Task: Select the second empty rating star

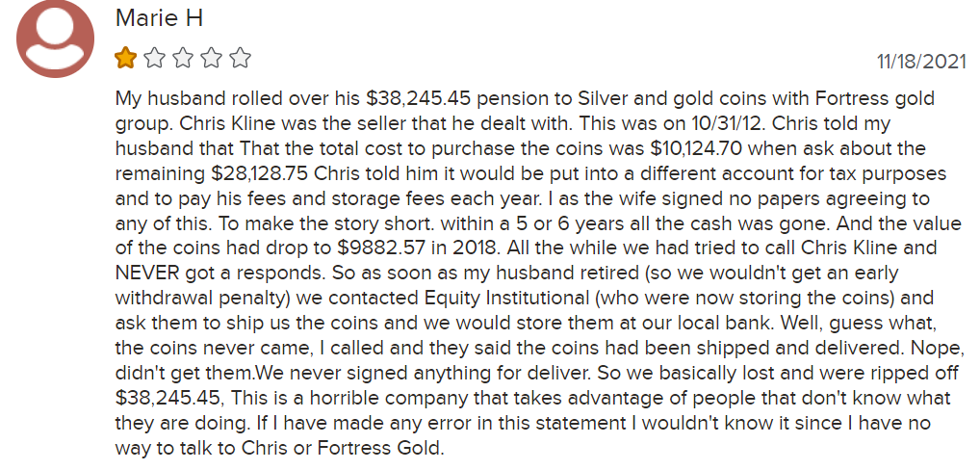Action: pyautogui.click(x=154, y=59)
